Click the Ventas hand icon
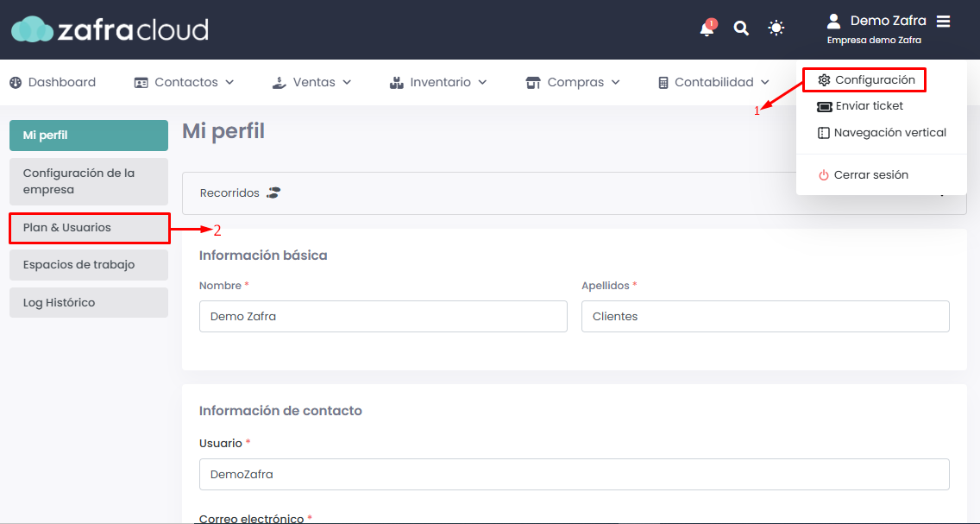This screenshot has width=980, height=524. [x=280, y=83]
